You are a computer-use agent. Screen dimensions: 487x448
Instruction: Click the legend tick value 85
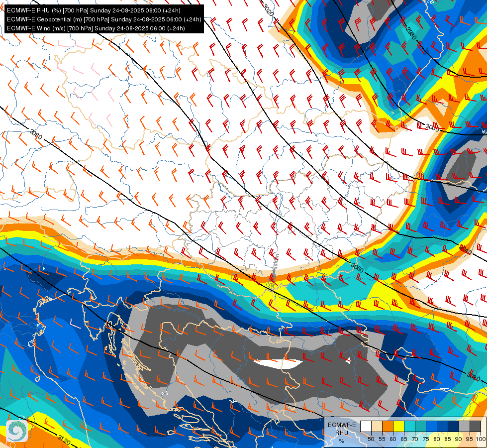click(x=448, y=439)
